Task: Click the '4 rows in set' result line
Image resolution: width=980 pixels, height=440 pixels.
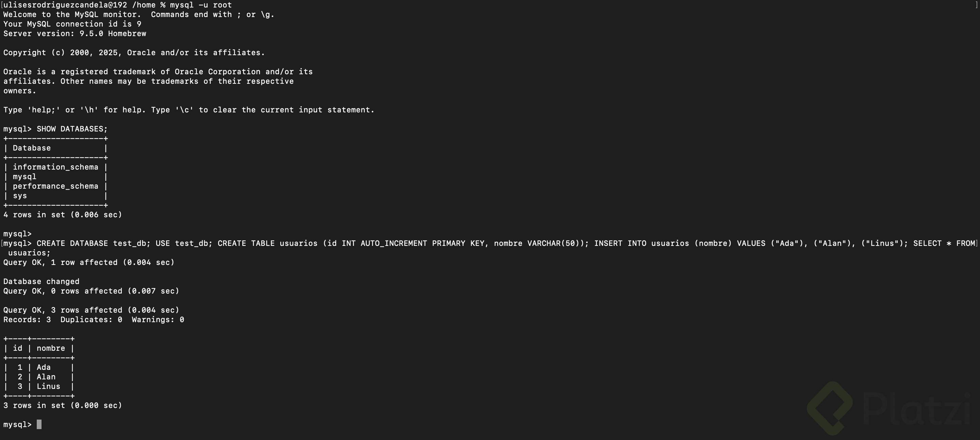Action: pyautogui.click(x=62, y=215)
